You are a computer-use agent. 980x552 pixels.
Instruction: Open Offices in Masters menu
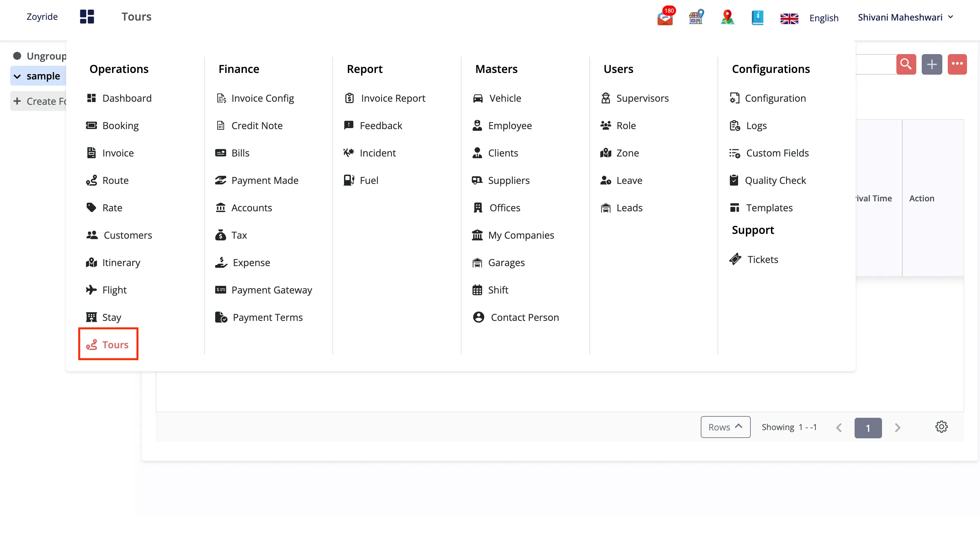pos(497,208)
